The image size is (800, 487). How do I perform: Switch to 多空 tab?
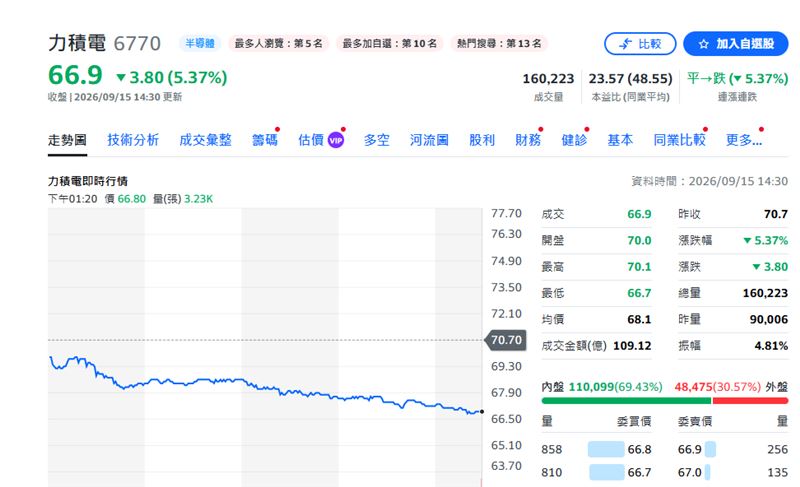pyautogui.click(x=377, y=140)
